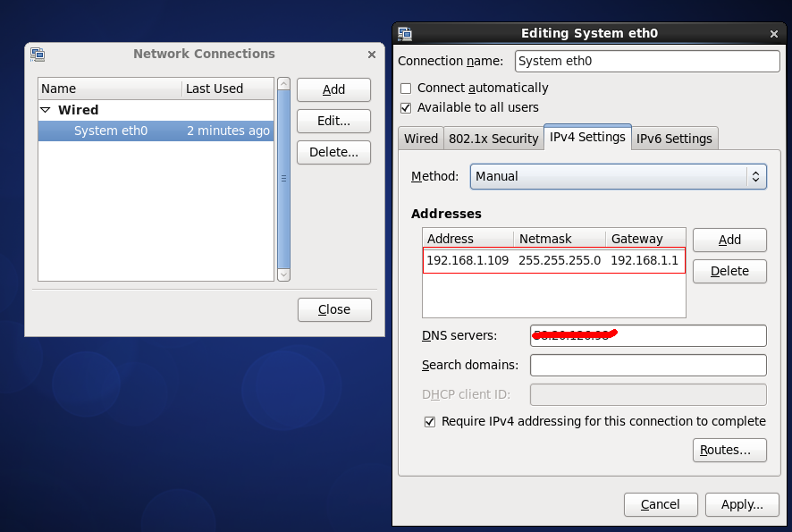
Task: Toggle Require IPv4 addressing checkbox
Action: 430,422
